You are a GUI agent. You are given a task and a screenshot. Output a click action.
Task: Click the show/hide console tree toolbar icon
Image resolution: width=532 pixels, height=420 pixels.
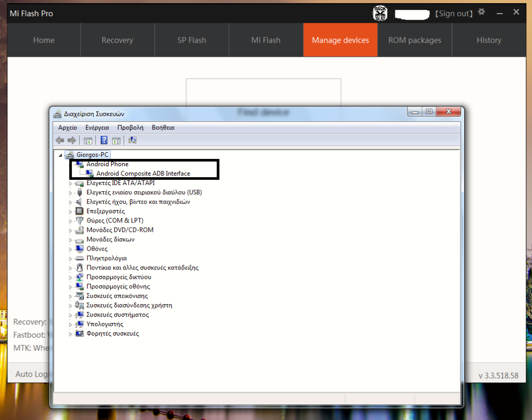[88, 140]
